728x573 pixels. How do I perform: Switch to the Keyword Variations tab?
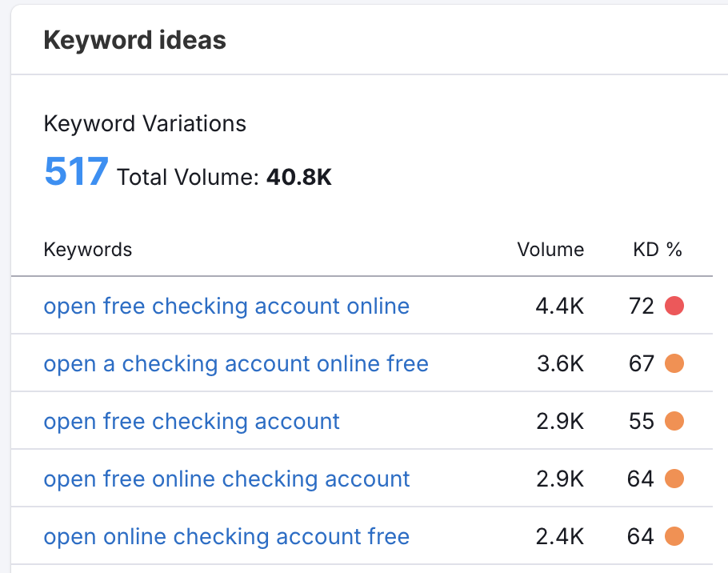pyautogui.click(x=144, y=123)
